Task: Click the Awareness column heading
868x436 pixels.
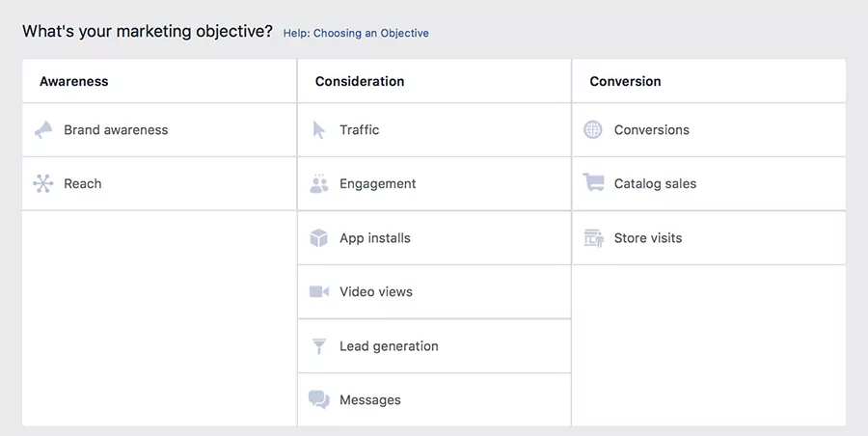Action: tap(73, 81)
